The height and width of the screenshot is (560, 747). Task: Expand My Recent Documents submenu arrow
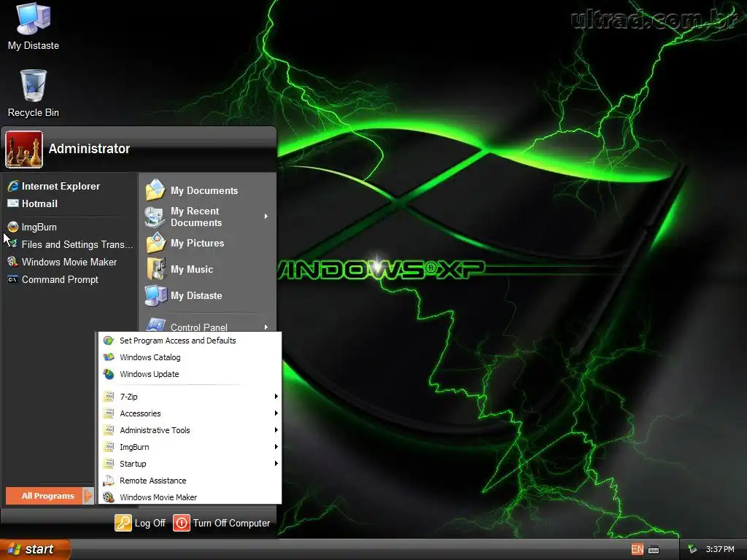click(266, 216)
